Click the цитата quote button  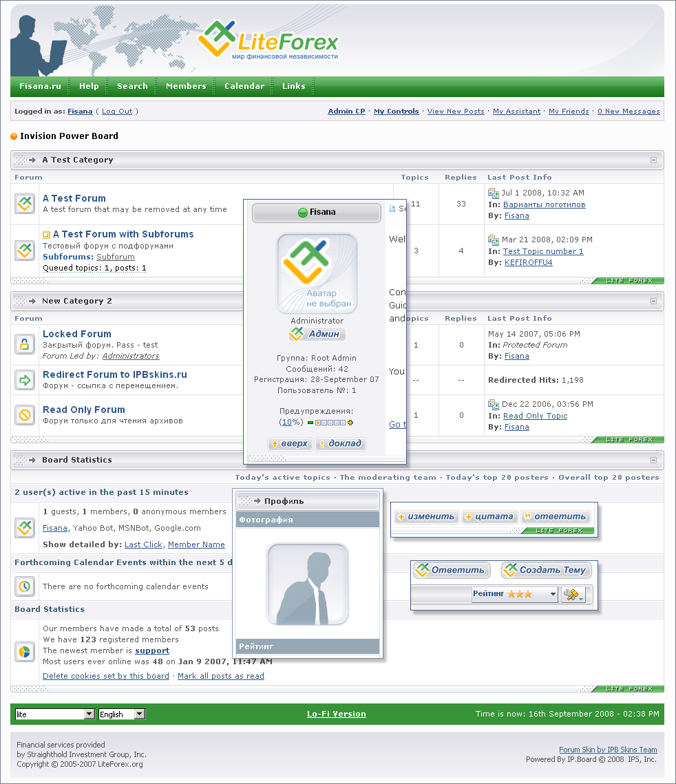[489, 516]
